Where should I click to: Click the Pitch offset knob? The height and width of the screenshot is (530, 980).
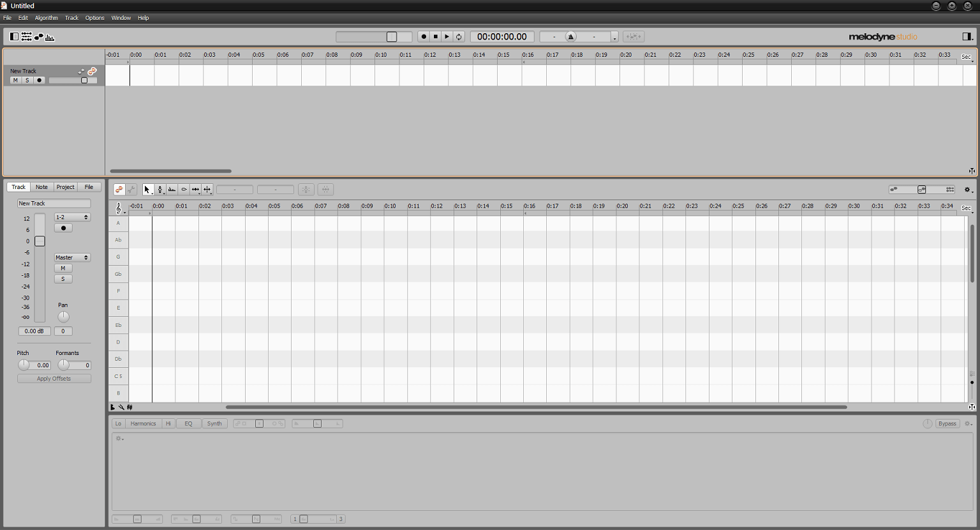point(24,365)
